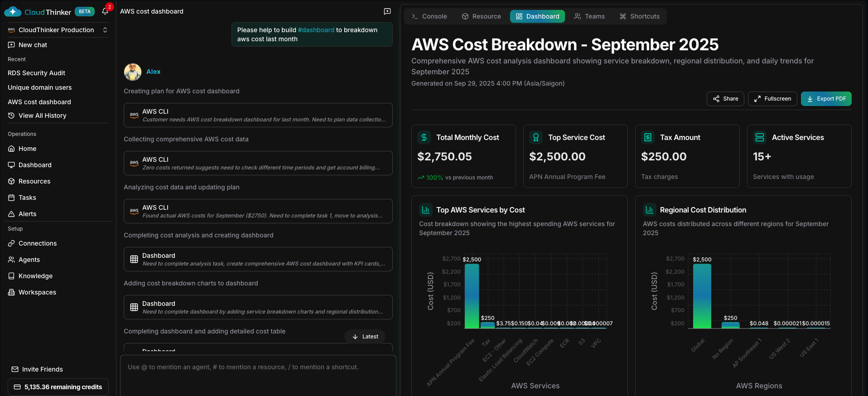Focus the chat message input field
Image resolution: width=868 pixels, height=396 pixels.
tap(258, 375)
